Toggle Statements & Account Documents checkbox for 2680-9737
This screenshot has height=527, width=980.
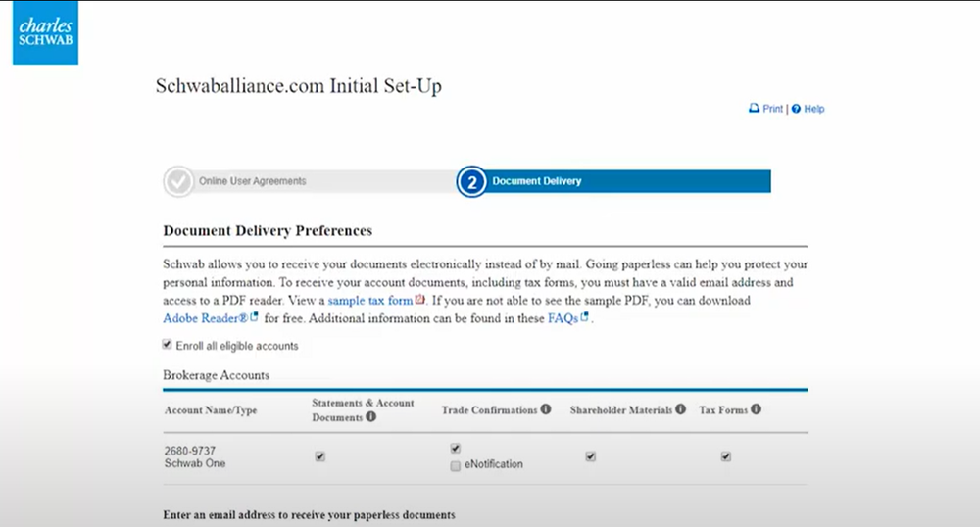tap(320, 456)
